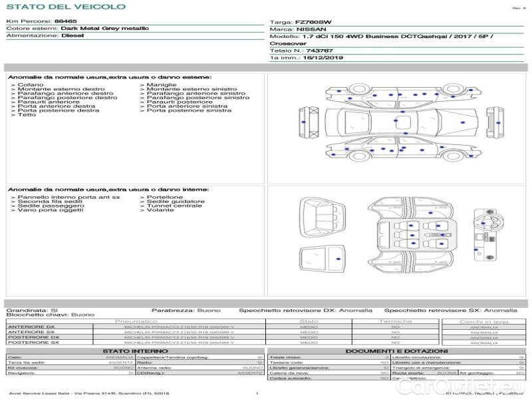Click Blocchetto chiavi: Buono text

pos(51,315)
